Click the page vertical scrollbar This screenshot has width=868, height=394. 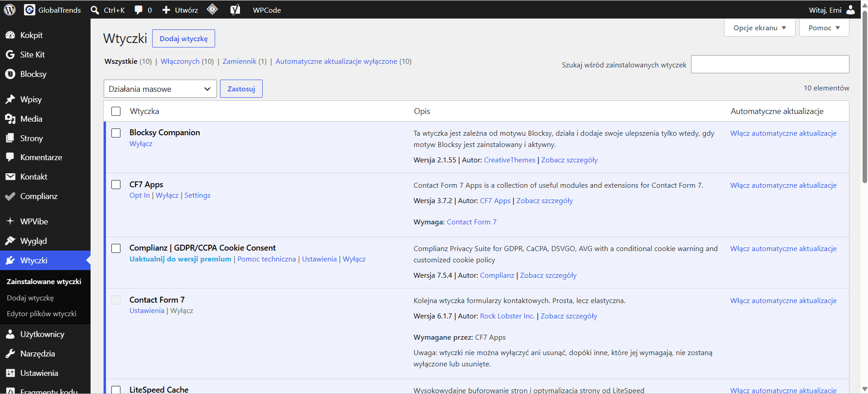click(864, 97)
